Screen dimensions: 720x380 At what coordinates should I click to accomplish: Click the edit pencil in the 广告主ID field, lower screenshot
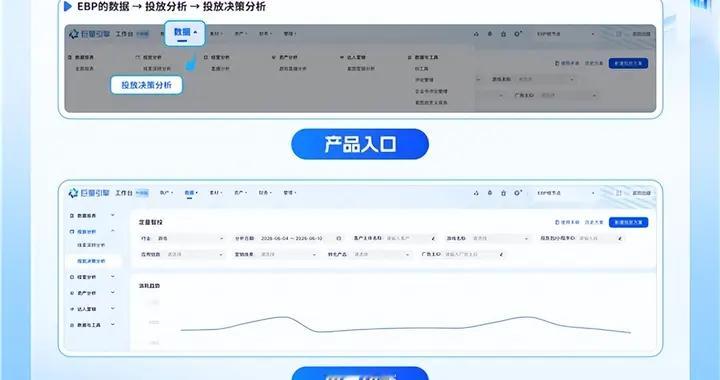[501, 254]
